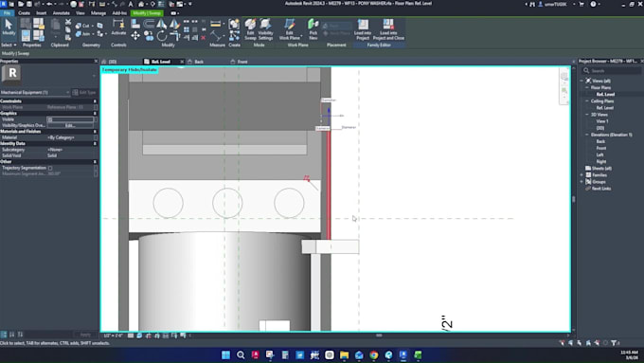The image size is (644, 363).
Task: Click the Edit Sweep ribbon button
Action: pyautogui.click(x=250, y=28)
